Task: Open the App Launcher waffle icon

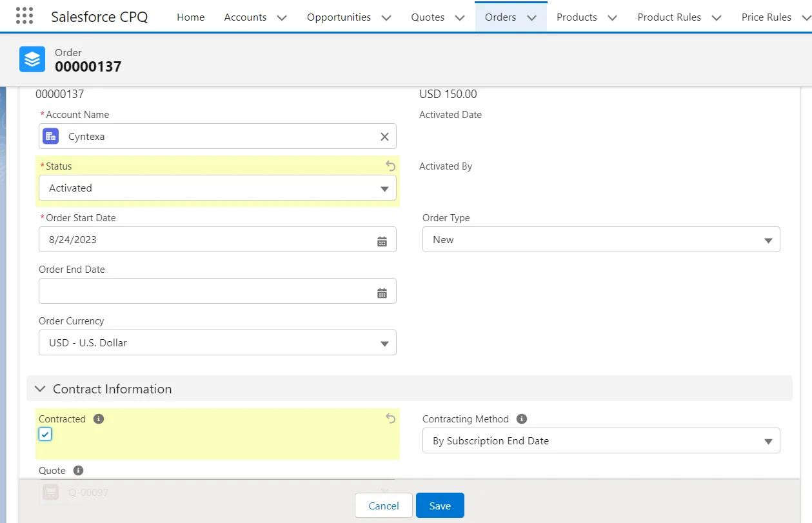Action: (24, 15)
